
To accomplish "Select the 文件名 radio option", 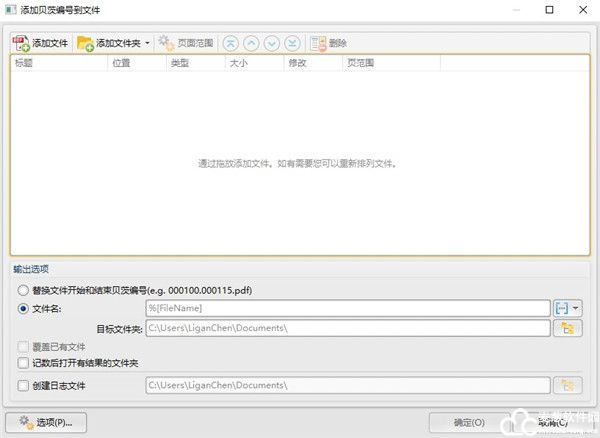I will (x=24, y=309).
